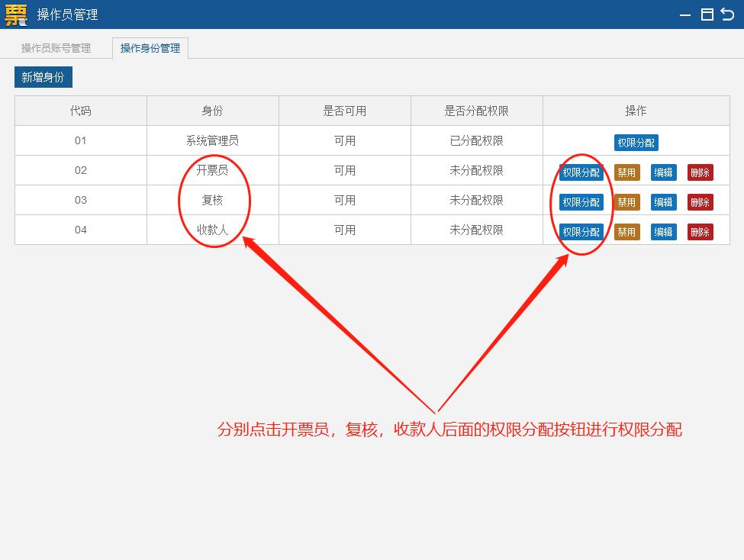Click the 新增身份 button to add identity
The image size is (744, 560).
tap(43, 76)
